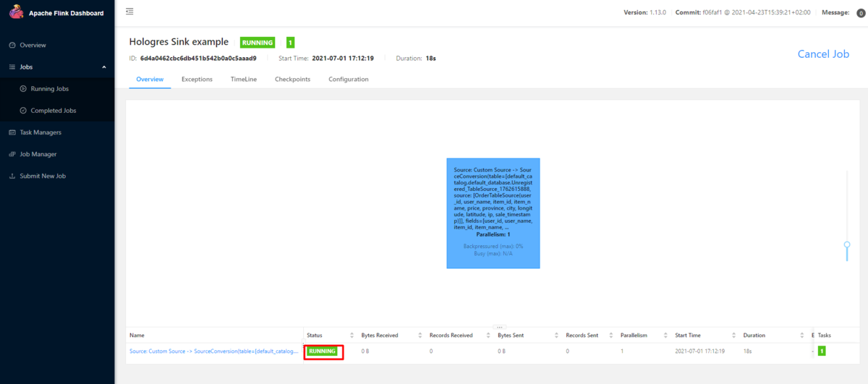Go to Task Managers page

point(41,132)
